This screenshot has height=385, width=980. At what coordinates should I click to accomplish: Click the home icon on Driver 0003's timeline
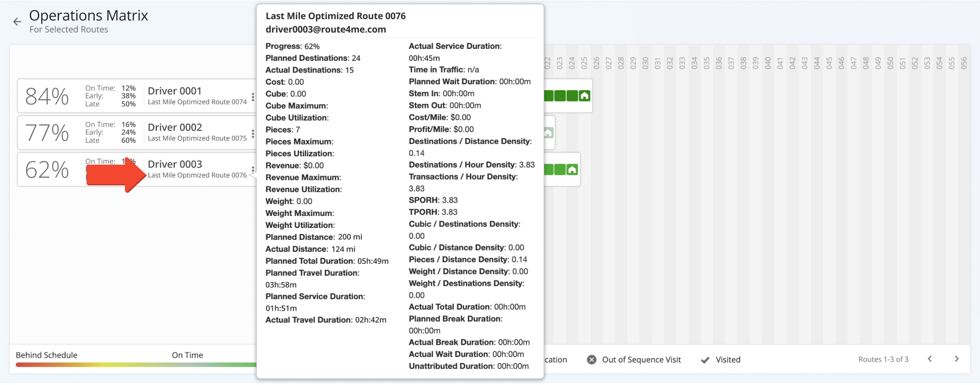tap(572, 170)
